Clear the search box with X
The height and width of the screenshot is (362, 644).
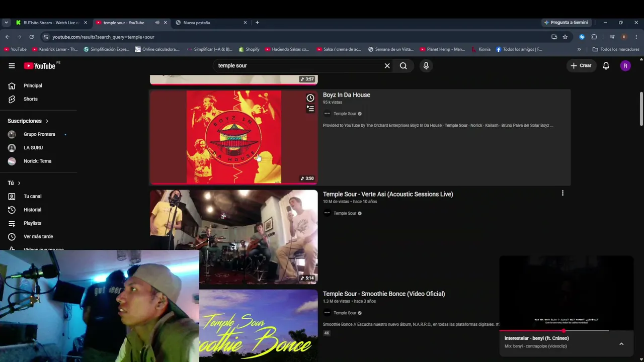(x=387, y=66)
